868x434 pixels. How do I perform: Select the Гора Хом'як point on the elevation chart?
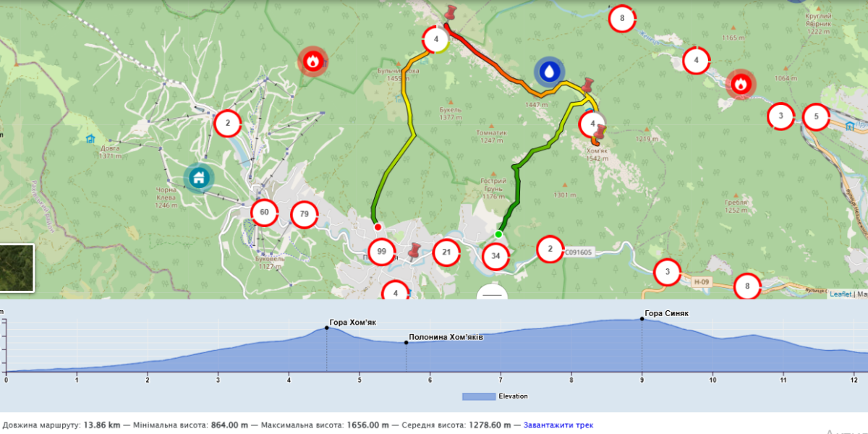(x=327, y=328)
